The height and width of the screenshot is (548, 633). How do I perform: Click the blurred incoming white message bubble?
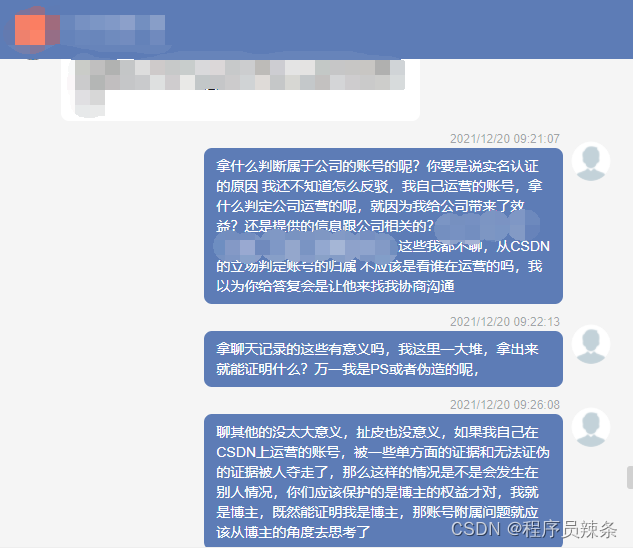(241, 90)
